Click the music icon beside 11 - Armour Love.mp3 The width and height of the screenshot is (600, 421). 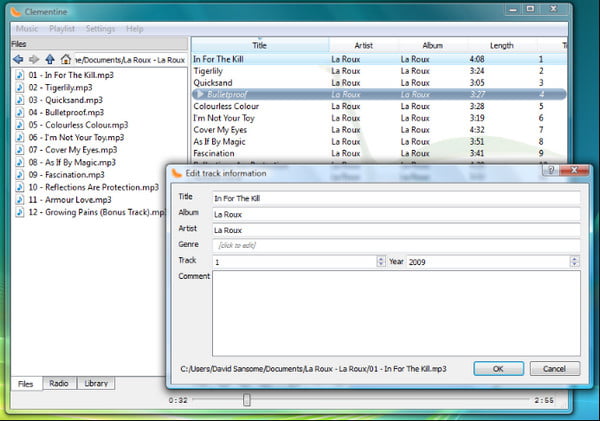point(20,199)
